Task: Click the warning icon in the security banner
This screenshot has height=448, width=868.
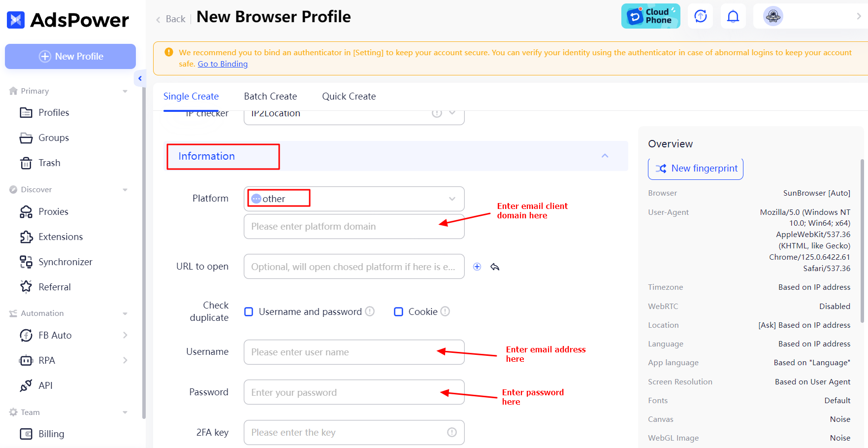Action: pyautogui.click(x=169, y=52)
